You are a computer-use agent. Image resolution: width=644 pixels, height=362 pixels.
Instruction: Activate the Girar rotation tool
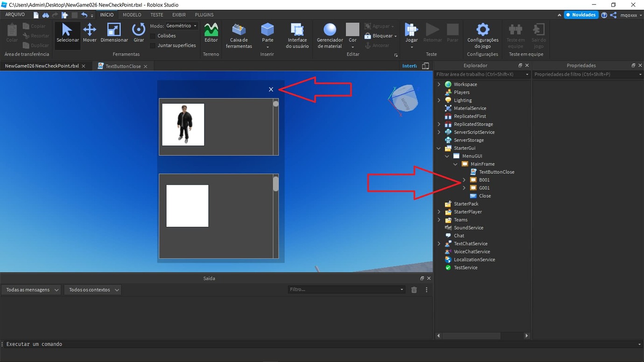pyautogui.click(x=138, y=33)
